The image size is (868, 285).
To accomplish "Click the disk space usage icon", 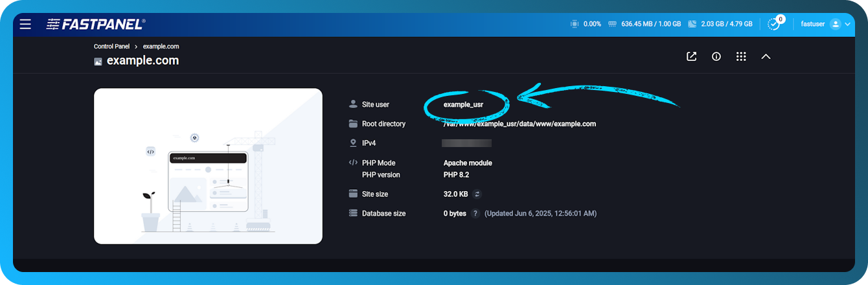I will tap(692, 24).
